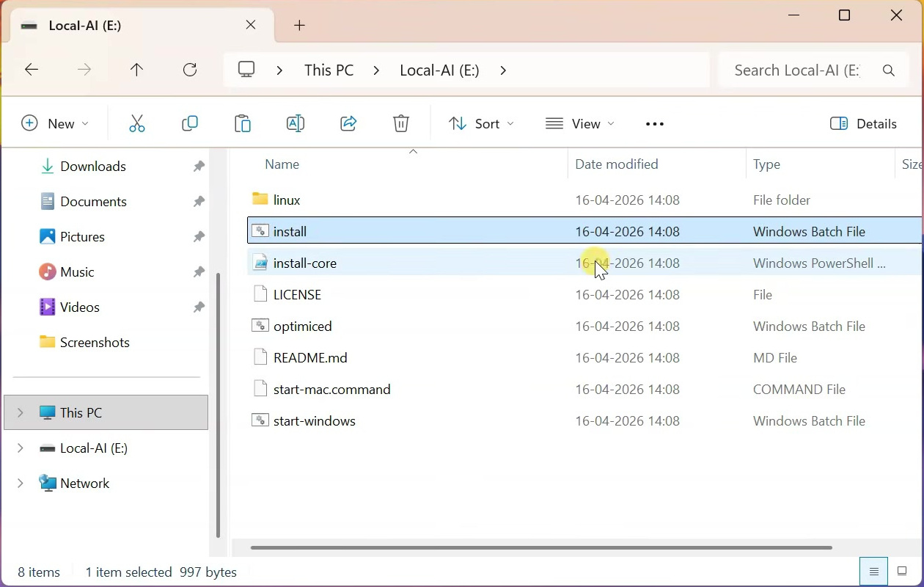The height and width of the screenshot is (587, 924).
Task: Switch to large thumbnails view icon in status bar
Action: click(903, 572)
